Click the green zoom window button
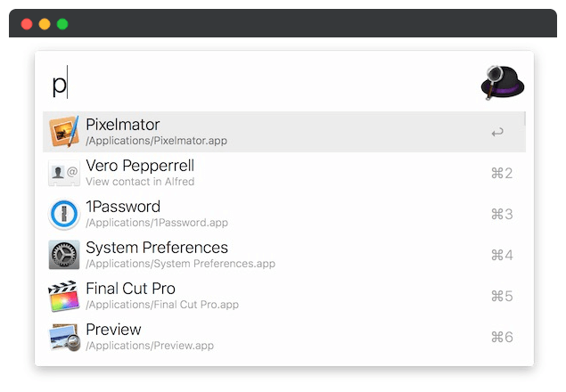 (x=62, y=24)
